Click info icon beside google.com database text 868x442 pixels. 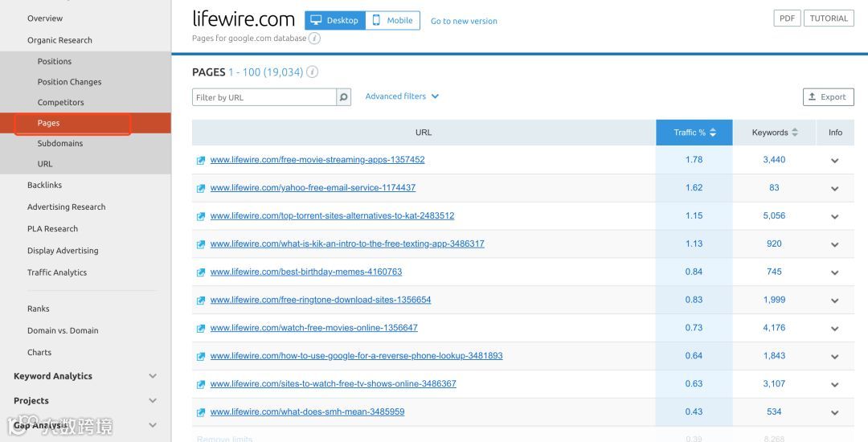(314, 38)
